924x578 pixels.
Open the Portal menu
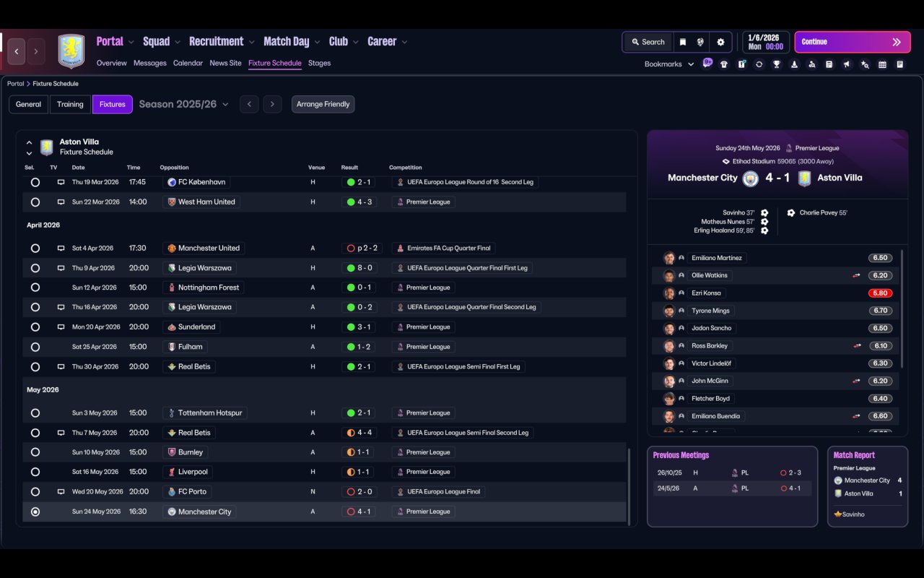[115, 42]
